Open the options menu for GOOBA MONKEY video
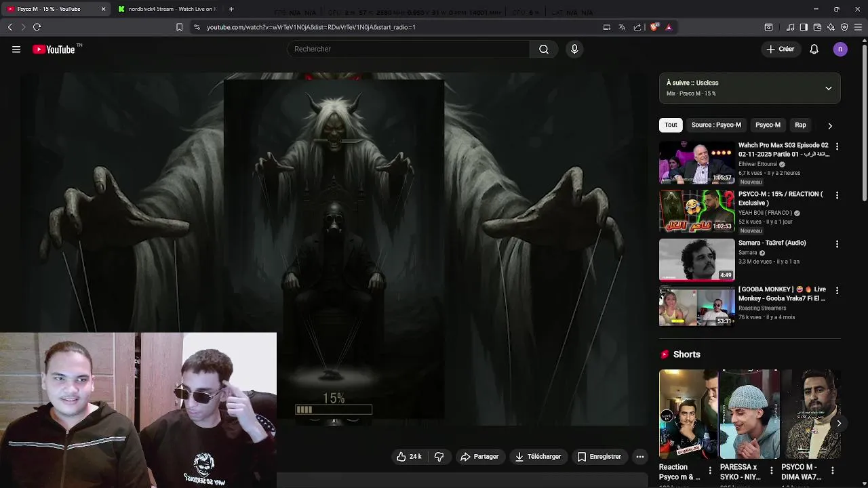 point(837,291)
